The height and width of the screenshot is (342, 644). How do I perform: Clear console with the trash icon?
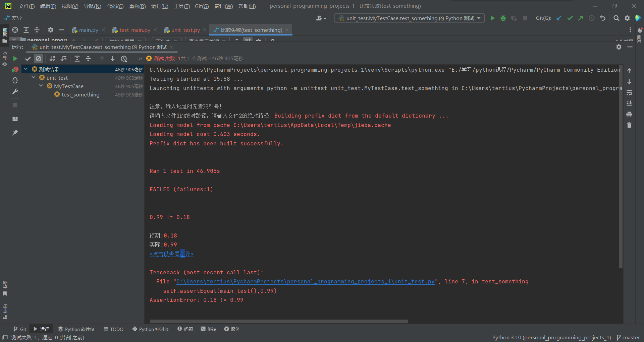(629, 125)
